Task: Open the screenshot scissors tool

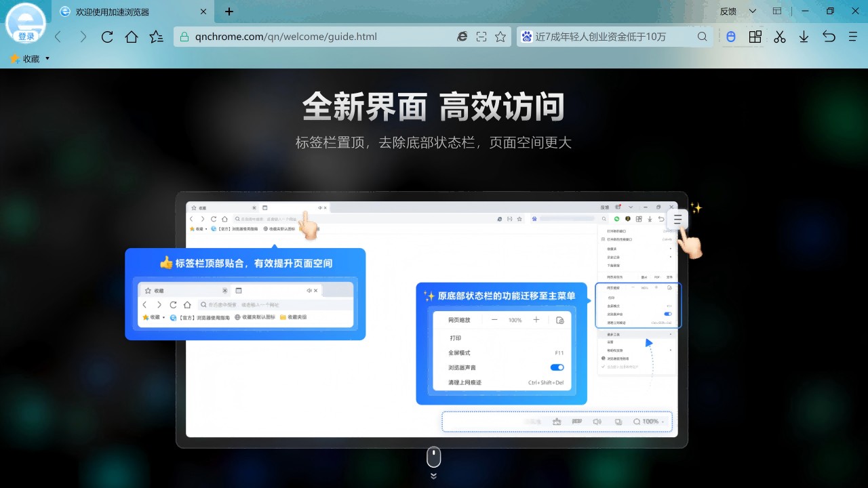Action: [780, 37]
